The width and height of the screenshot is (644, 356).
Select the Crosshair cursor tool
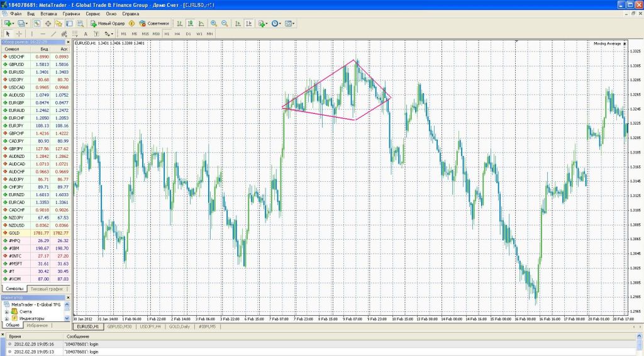[x=19, y=33]
